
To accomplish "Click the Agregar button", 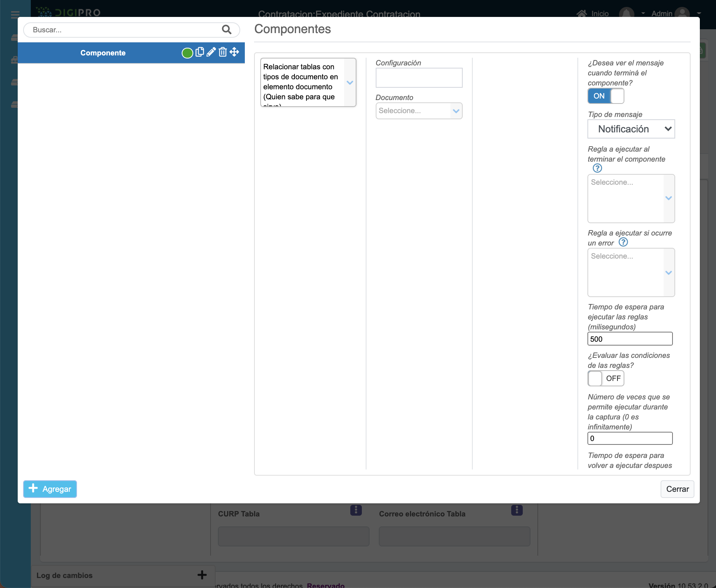I will (x=50, y=489).
